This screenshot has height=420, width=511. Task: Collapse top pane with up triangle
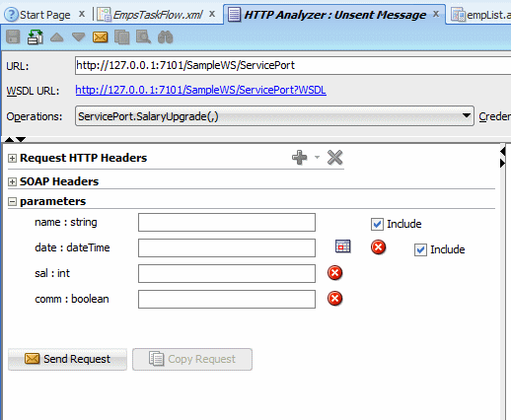(9, 140)
